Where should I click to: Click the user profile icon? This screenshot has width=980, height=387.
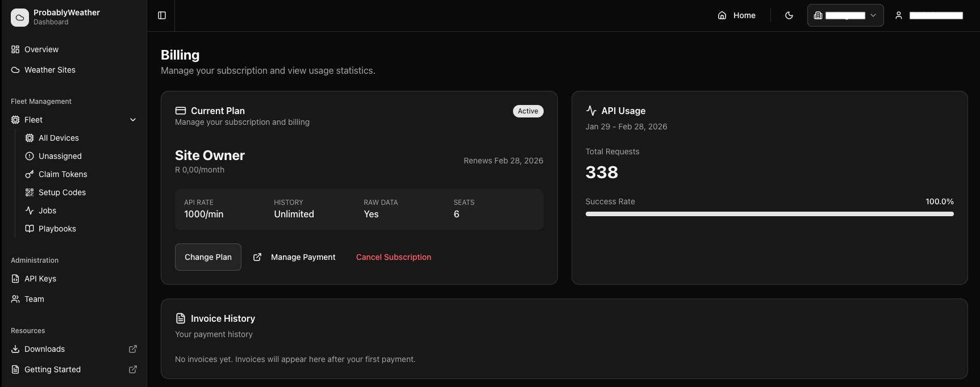point(899,15)
